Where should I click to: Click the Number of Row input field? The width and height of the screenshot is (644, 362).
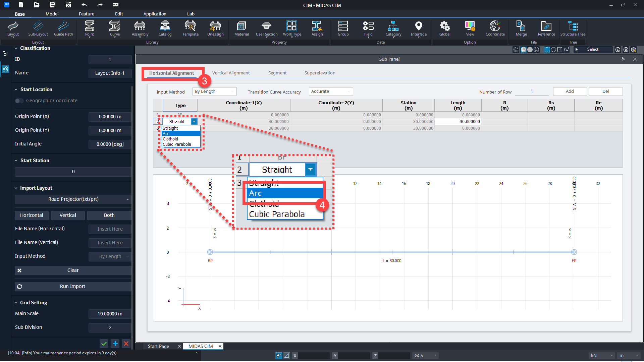click(532, 91)
